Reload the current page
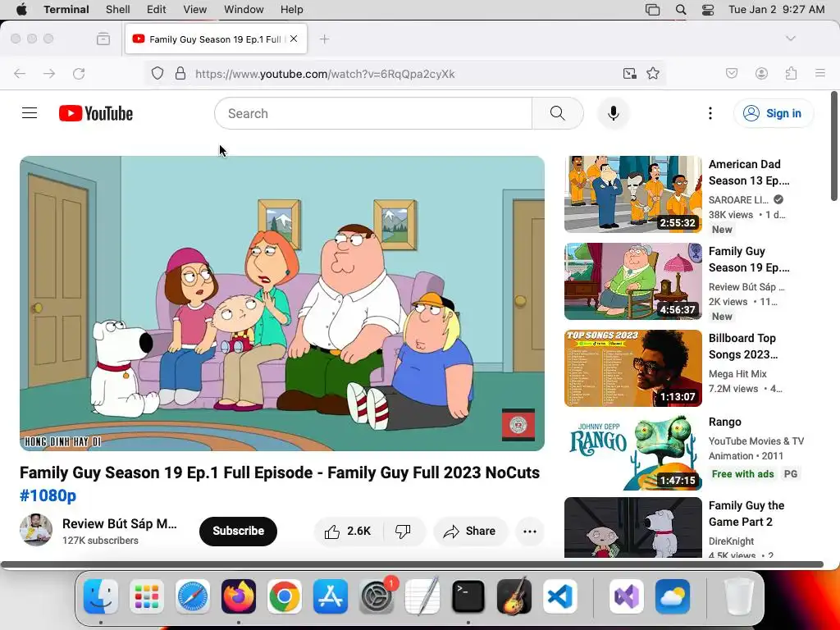Image resolution: width=840 pixels, height=630 pixels. pos(79,73)
